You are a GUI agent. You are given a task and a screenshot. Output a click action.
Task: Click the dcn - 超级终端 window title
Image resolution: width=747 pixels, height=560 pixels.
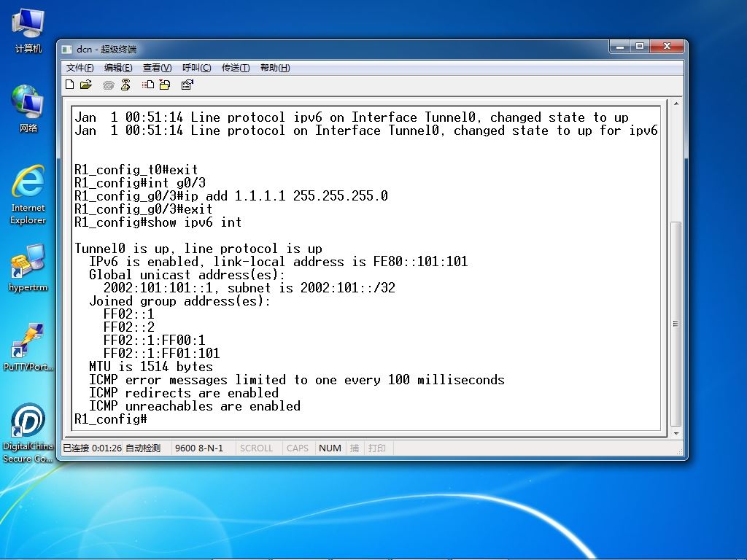(107, 50)
